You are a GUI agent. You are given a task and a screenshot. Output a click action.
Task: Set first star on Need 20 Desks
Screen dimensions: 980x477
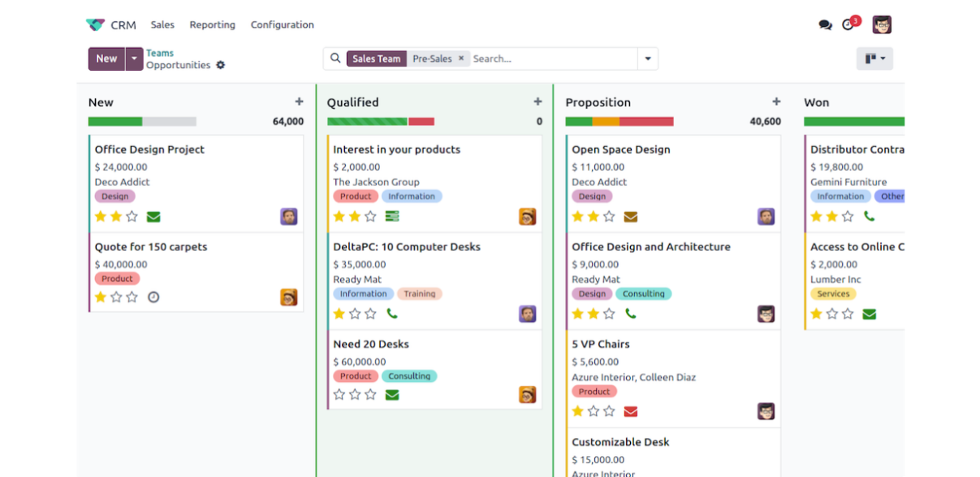339,395
